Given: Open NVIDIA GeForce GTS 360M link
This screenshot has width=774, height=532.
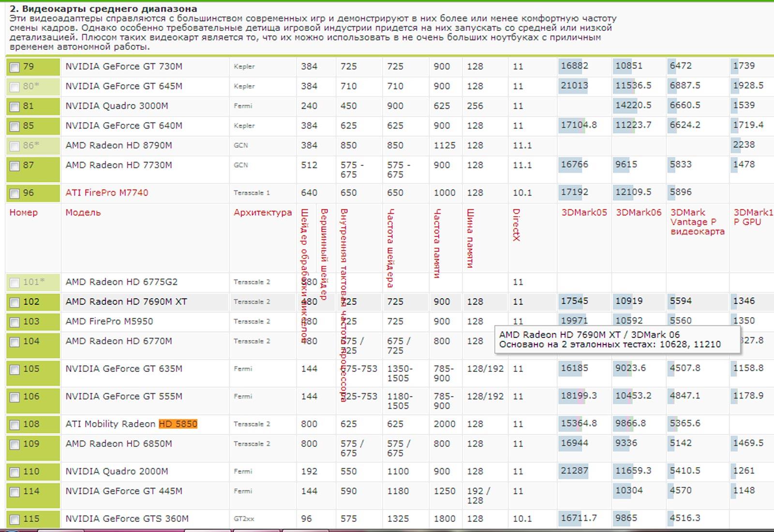Looking at the screenshot, I should pos(127,519).
